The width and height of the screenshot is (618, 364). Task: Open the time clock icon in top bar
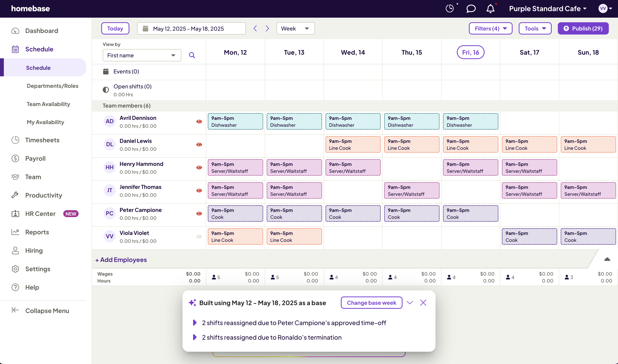point(450,8)
